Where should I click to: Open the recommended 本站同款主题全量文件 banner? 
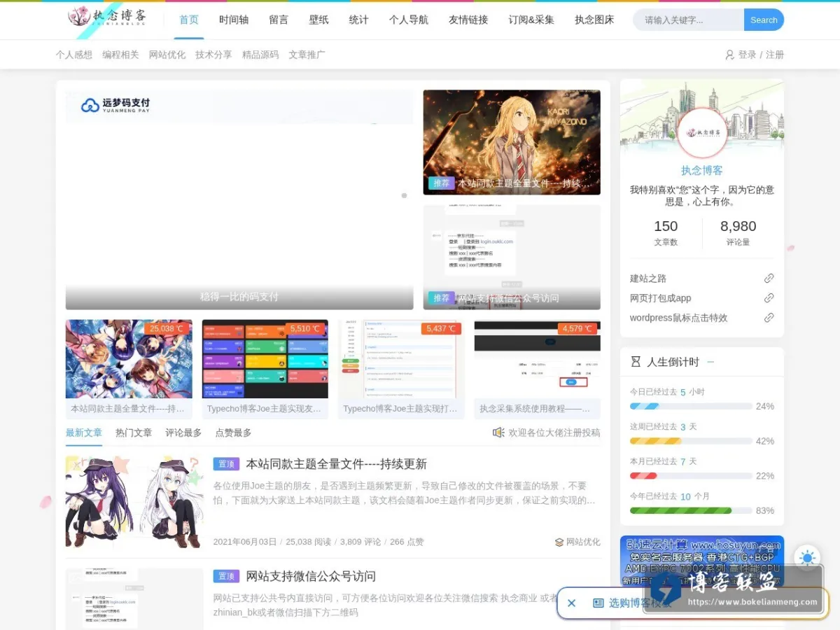(x=512, y=142)
